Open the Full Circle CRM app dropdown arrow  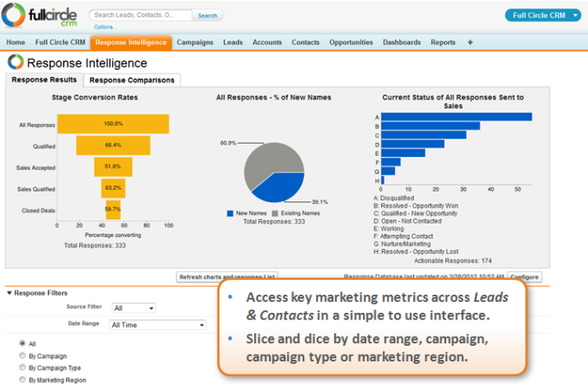point(575,16)
